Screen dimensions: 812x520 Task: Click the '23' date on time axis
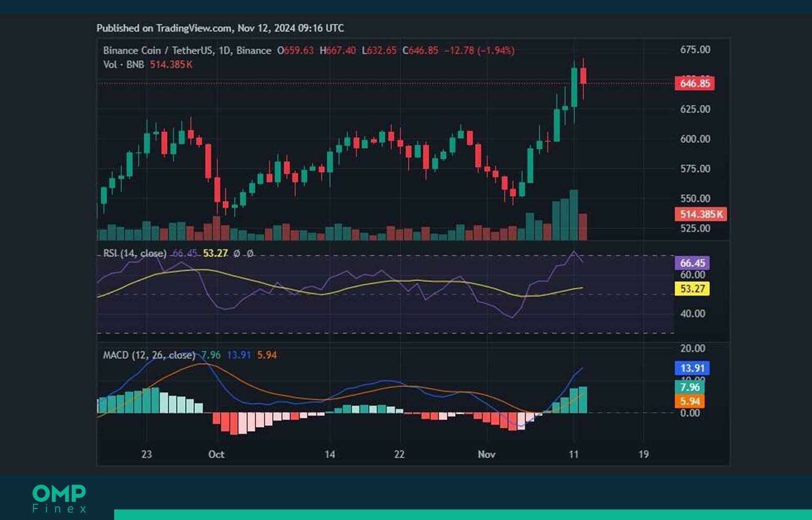147,455
